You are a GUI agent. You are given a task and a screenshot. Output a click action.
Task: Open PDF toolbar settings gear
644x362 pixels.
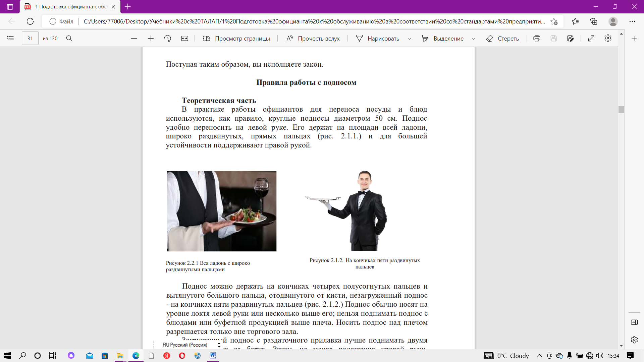pos(608,38)
